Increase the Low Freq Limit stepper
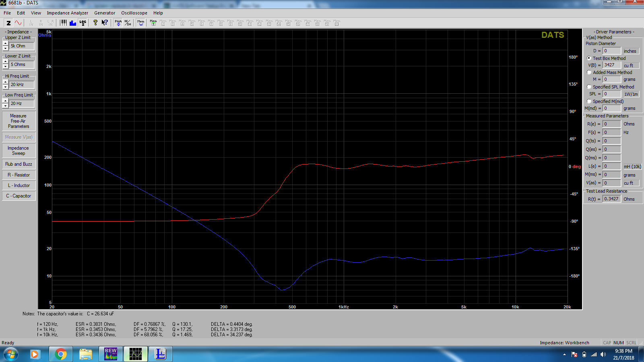 (6, 101)
